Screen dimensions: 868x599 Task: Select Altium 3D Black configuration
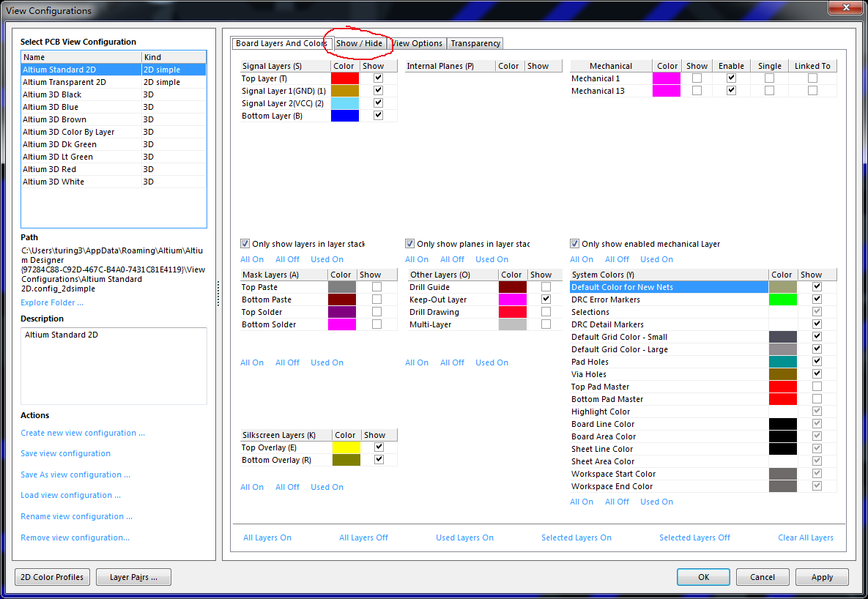114,94
